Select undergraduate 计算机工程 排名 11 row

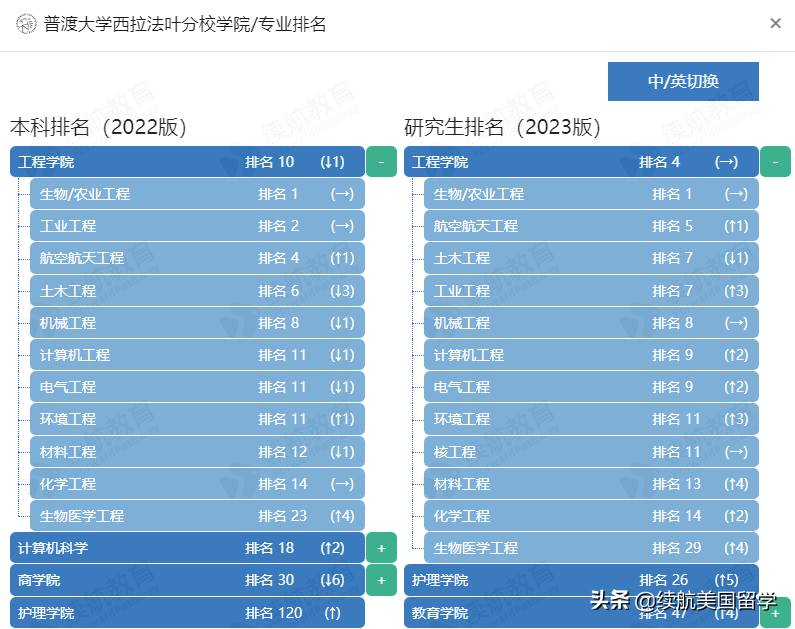pos(197,355)
